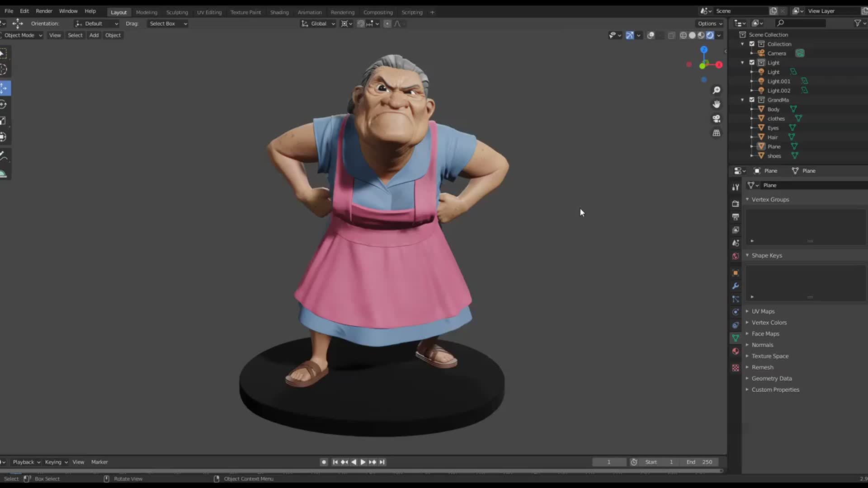Select the clothes object in the outliner

[x=776, y=118]
